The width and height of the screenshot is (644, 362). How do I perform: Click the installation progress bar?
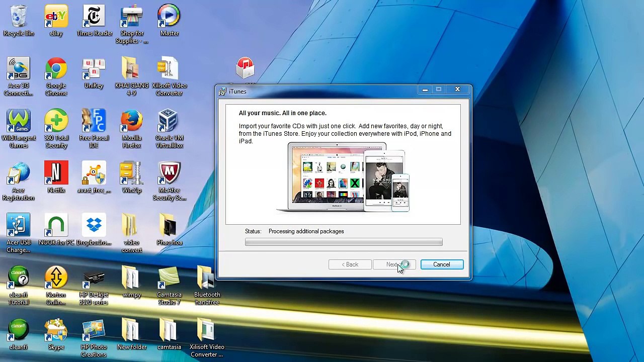344,242
